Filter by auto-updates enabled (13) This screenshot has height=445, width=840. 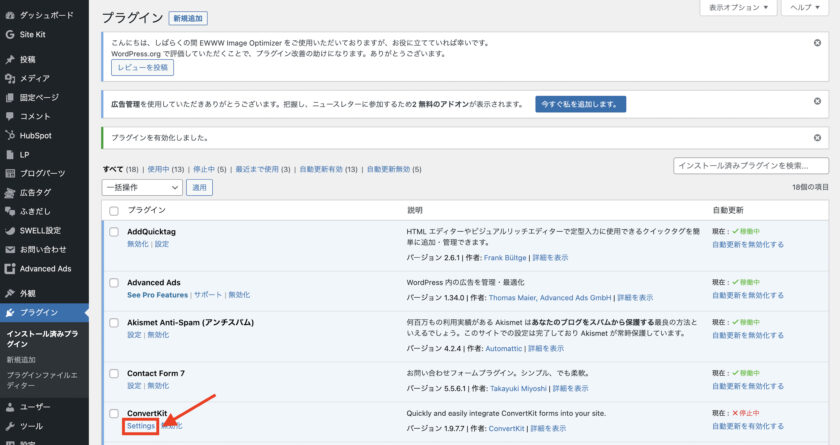pyautogui.click(x=328, y=169)
